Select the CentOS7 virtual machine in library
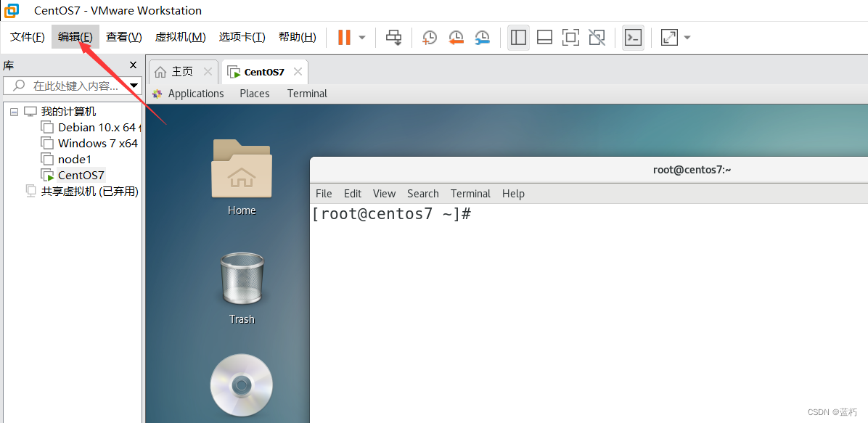 (x=81, y=176)
